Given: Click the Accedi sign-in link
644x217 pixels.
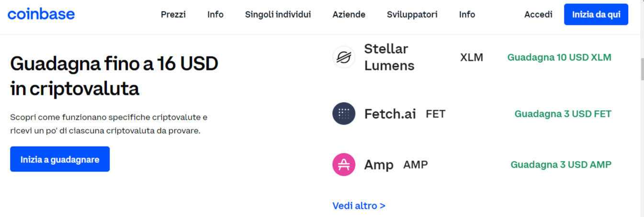Looking at the screenshot, I should (x=538, y=14).
